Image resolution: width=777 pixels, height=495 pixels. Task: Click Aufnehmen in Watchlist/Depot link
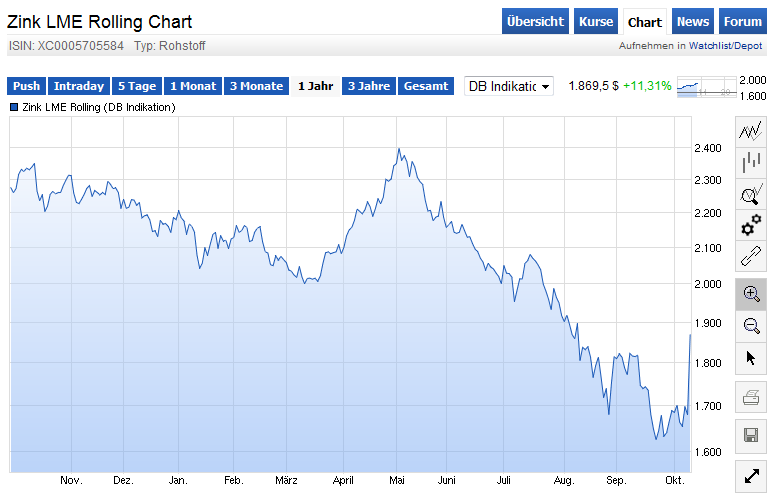(x=691, y=46)
